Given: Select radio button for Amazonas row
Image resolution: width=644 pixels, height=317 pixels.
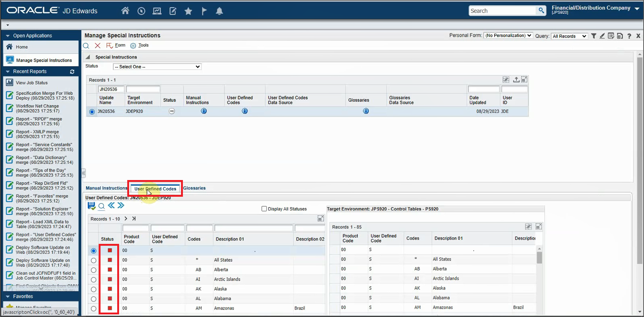Looking at the screenshot, I should coord(93,309).
